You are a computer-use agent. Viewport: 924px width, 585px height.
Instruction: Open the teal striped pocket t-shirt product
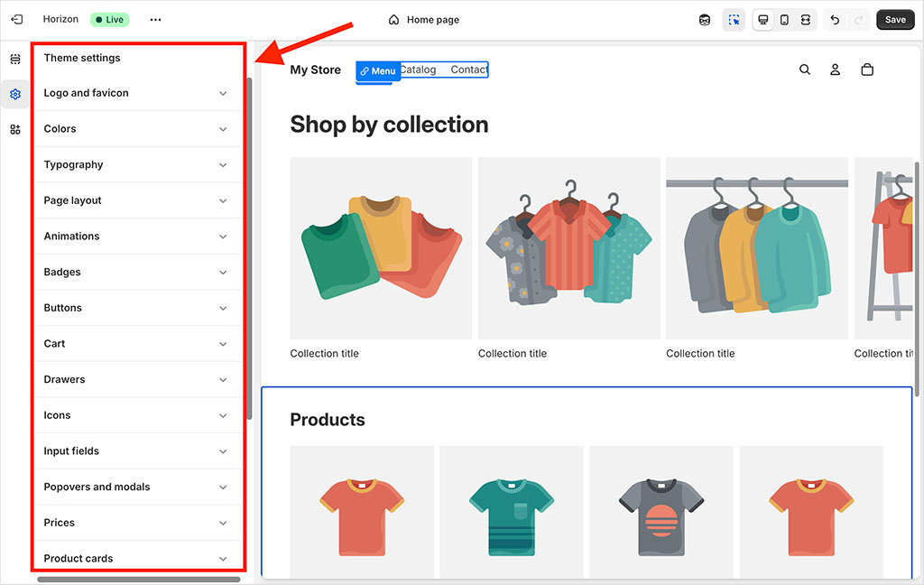[x=512, y=512]
